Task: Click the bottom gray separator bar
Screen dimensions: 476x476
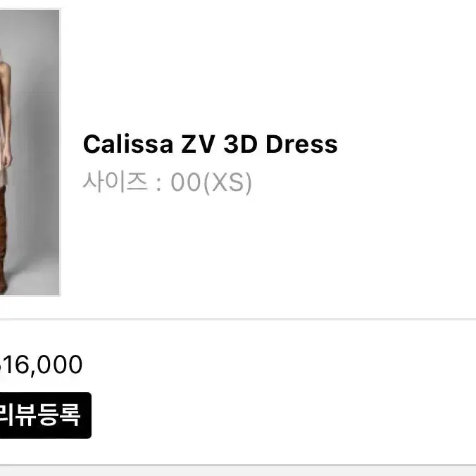Action: pos(238,470)
